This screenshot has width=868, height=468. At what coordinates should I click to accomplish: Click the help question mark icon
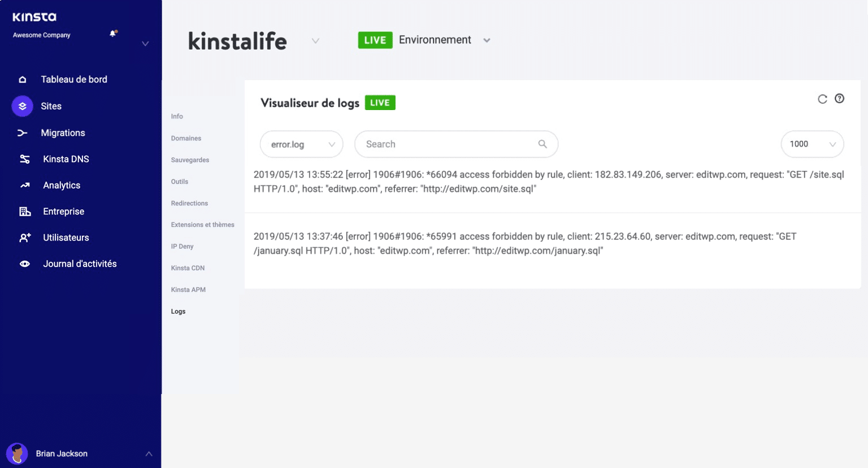(840, 98)
